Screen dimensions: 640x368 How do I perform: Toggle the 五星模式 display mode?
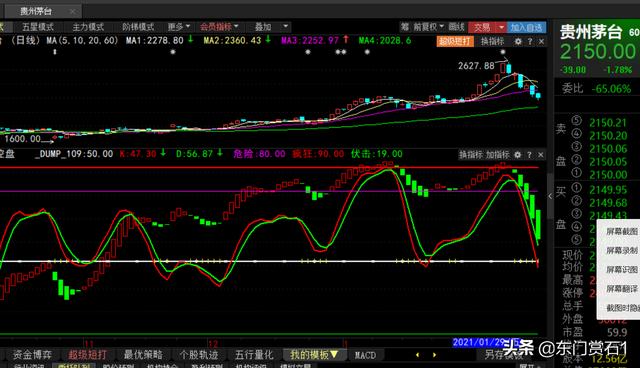click(x=38, y=27)
